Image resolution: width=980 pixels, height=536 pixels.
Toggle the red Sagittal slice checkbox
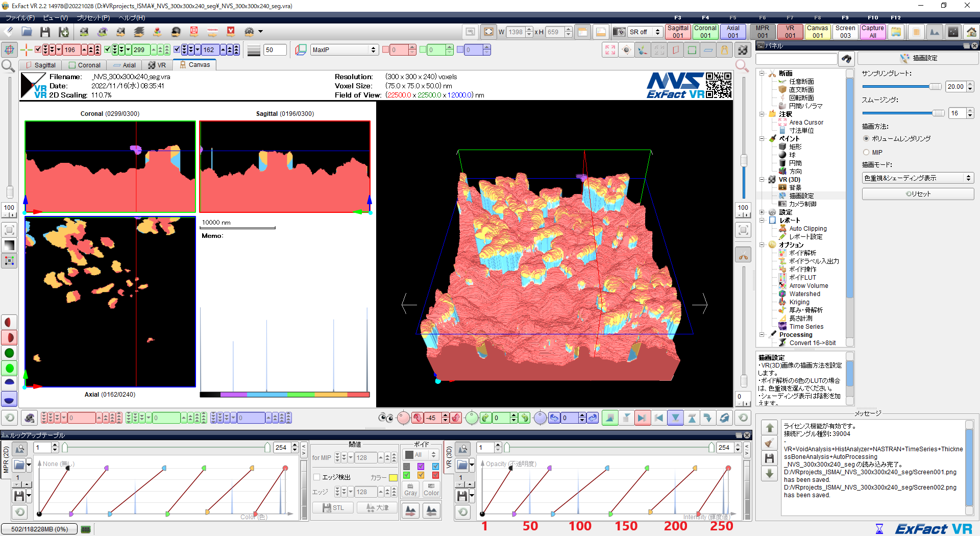tap(38, 50)
